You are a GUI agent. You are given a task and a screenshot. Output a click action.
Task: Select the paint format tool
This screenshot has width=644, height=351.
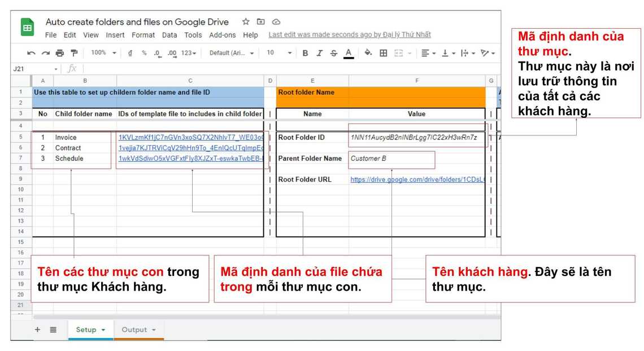tap(74, 53)
